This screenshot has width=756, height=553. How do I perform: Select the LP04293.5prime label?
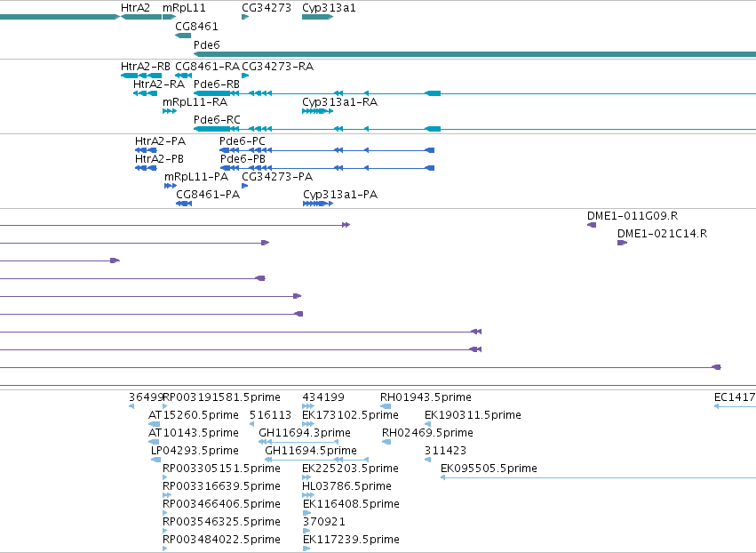pos(195,451)
